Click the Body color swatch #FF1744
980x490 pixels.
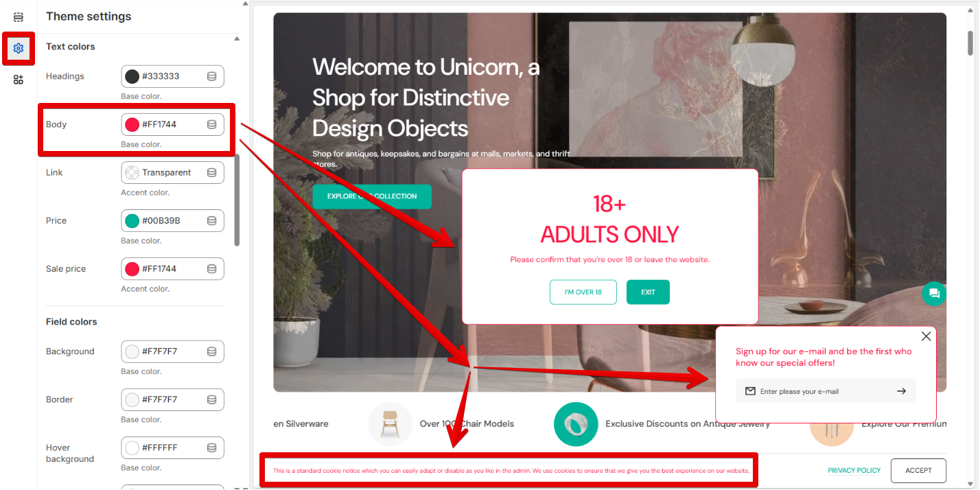pyautogui.click(x=132, y=124)
